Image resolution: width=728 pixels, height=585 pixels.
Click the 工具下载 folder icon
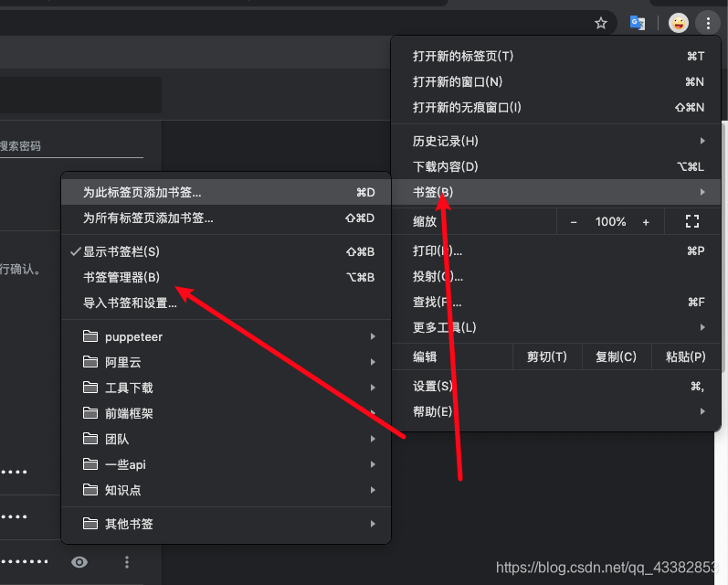(x=90, y=387)
